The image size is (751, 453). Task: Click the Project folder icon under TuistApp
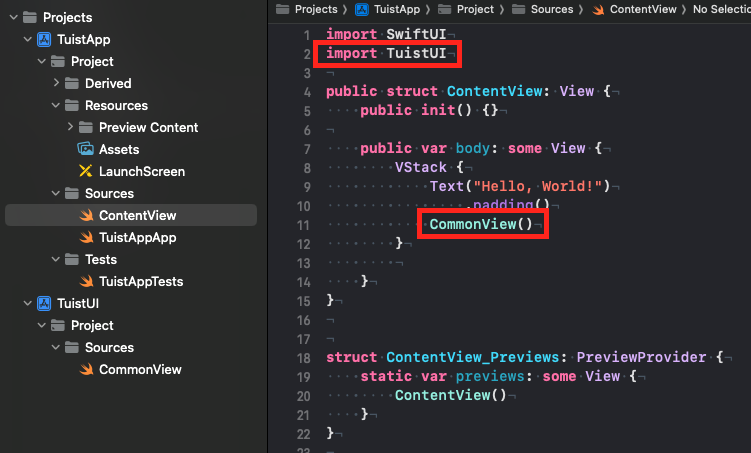(x=58, y=61)
